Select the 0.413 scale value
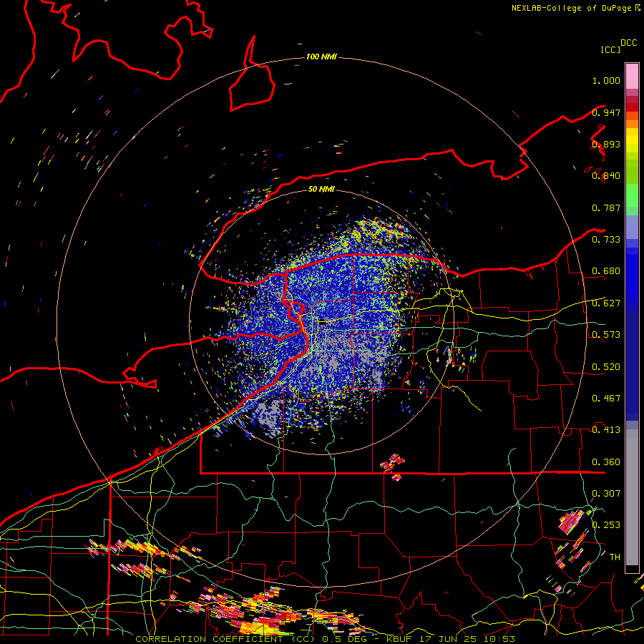The height and width of the screenshot is (644, 644). pos(606,430)
